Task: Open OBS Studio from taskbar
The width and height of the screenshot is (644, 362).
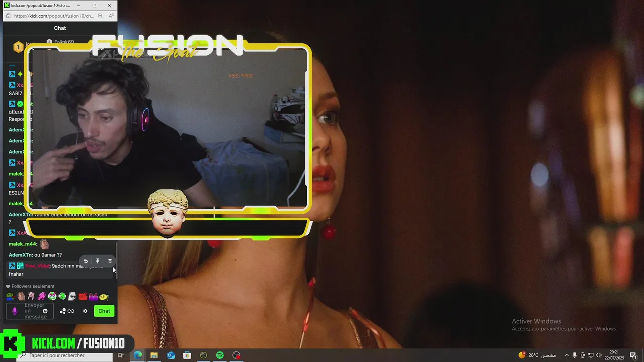Action: (x=236, y=355)
